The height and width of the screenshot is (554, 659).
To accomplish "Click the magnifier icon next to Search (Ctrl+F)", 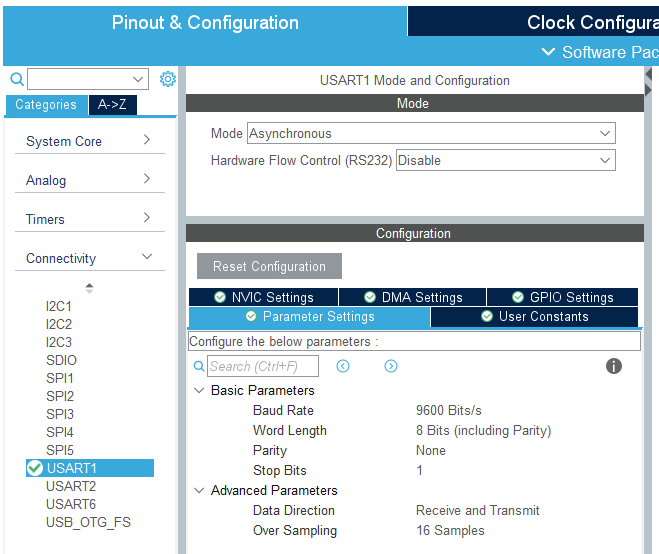I will pos(199,366).
